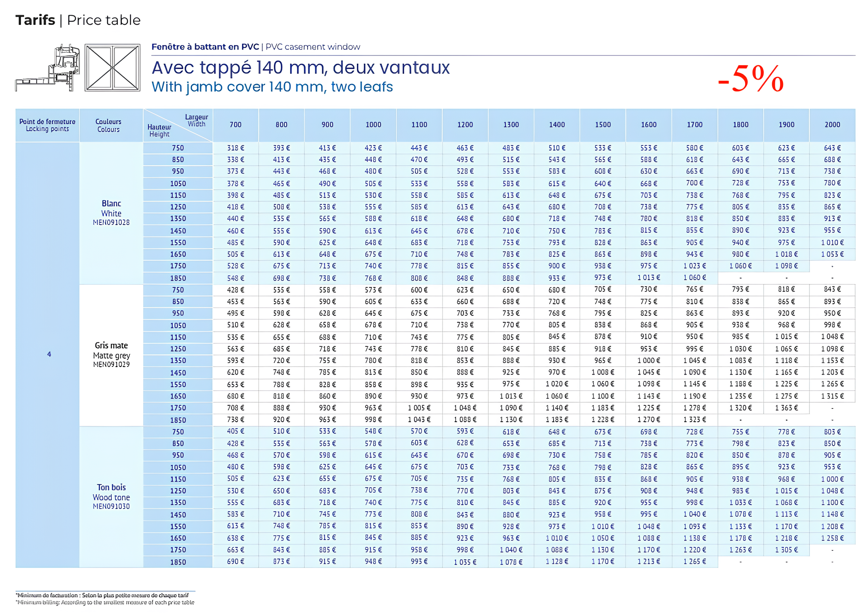Click the 750 height row label
This screenshot has width=868, height=616.
[177, 148]
